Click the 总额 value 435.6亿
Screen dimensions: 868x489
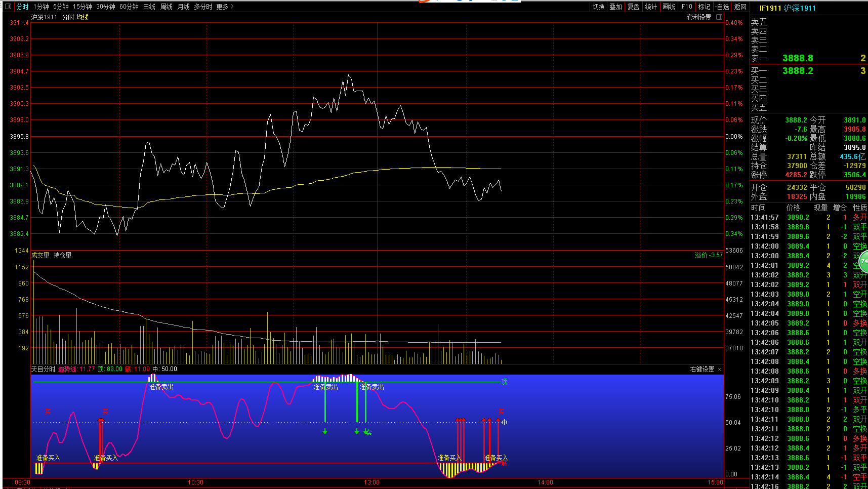(853, 156)
